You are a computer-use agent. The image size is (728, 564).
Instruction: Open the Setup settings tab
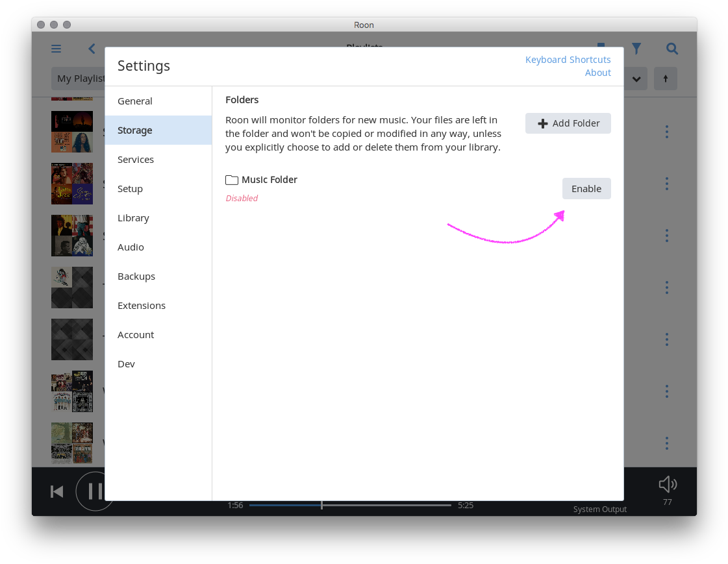click(x=158, y=189)
